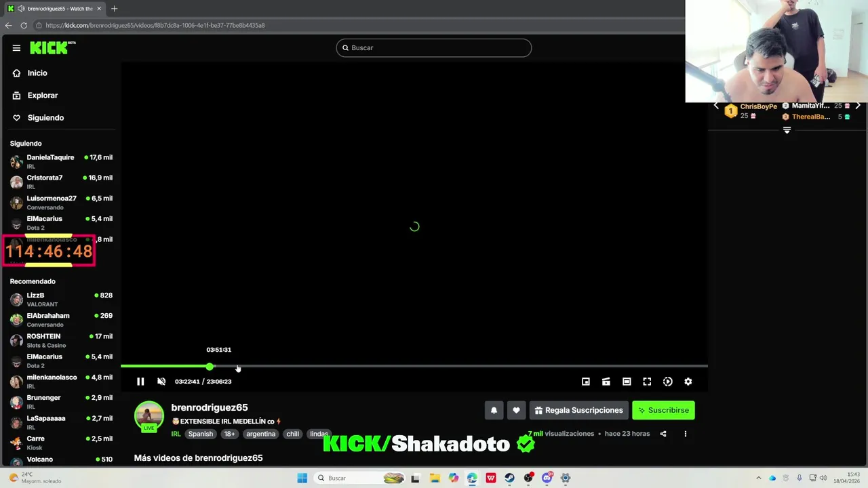Open Windows Start menu

pos(302,478)
